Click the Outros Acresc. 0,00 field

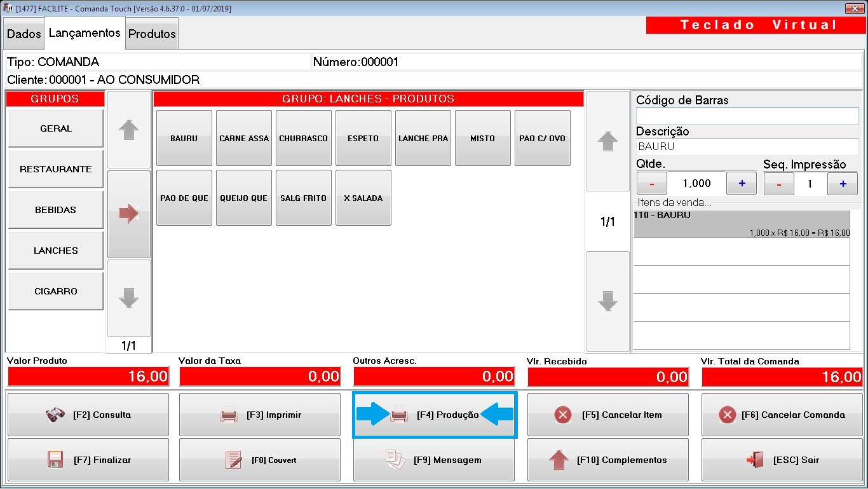[434, 376]
